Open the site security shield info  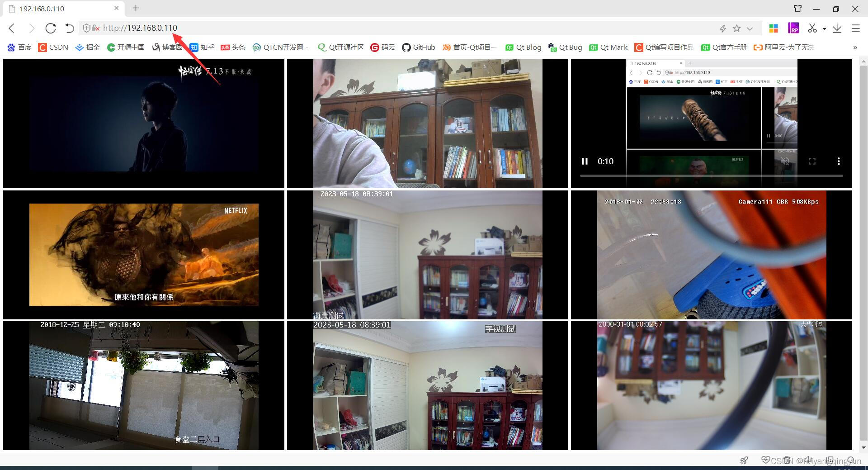(86, 28)
